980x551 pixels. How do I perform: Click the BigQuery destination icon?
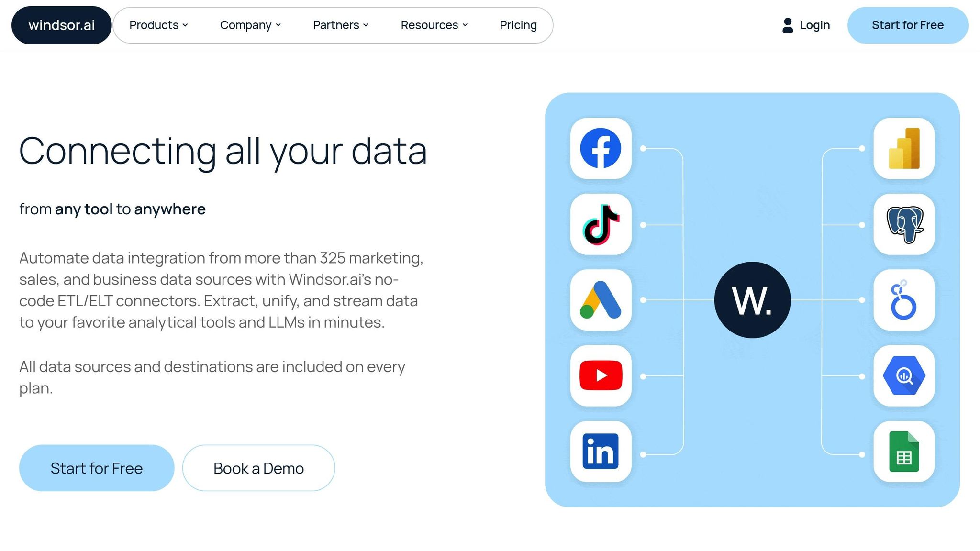pyautogui.click(x=904, y=376)
